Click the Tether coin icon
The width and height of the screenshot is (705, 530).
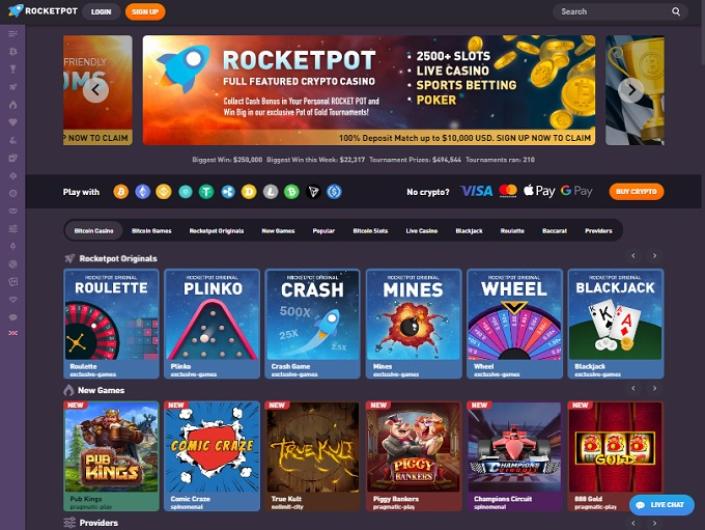point(206,192)
